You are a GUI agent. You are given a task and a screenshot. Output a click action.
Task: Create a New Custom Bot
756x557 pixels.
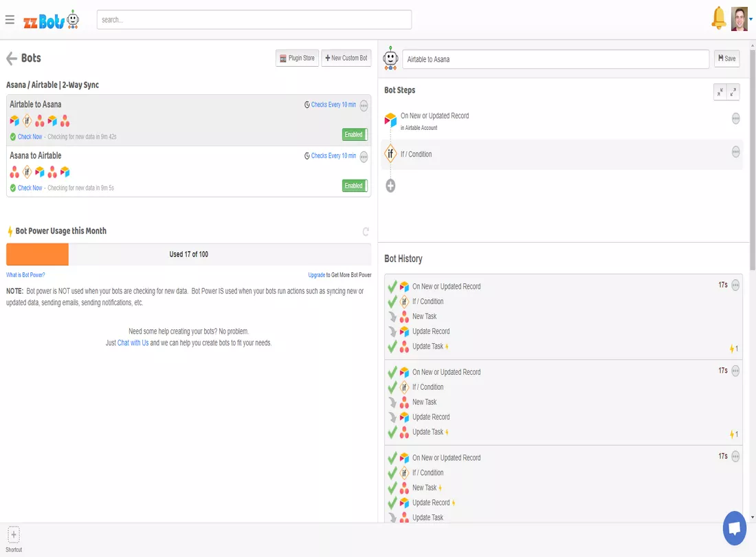tap(346, 58)
